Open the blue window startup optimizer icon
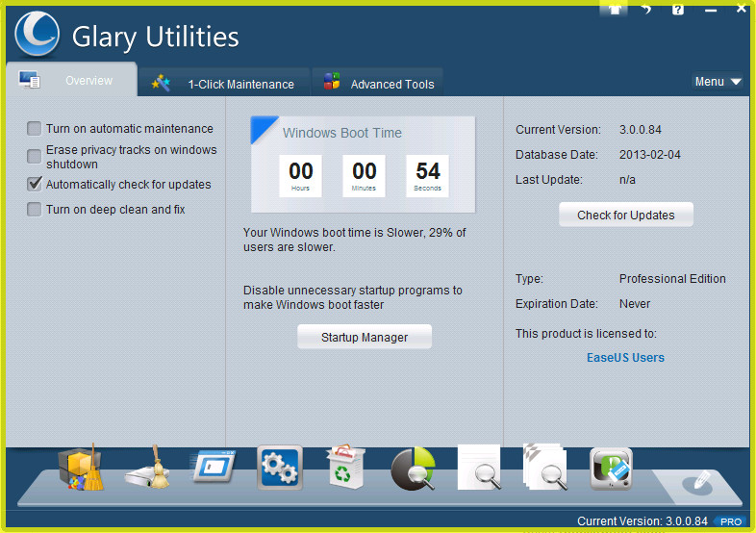 coord(214,467)
